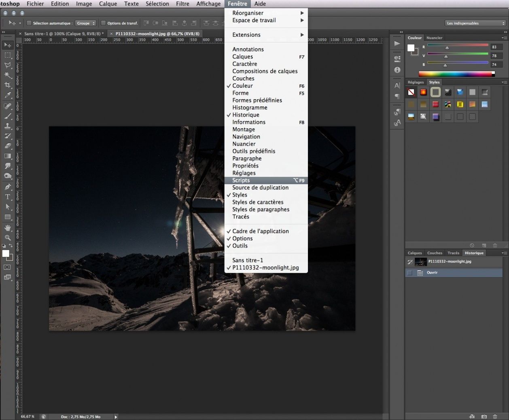Image resolution: width=509 pixels, height=420 pixels.
Task: Toggle checkbox beside Ouvrir history state
Action: point(409,273)
